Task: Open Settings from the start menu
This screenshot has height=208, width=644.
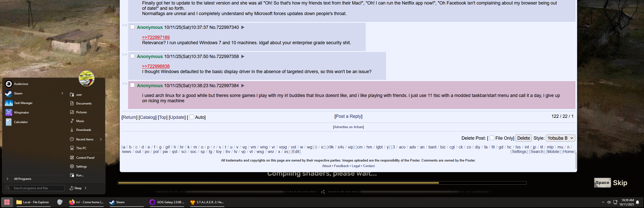Action: coord(86,167)
